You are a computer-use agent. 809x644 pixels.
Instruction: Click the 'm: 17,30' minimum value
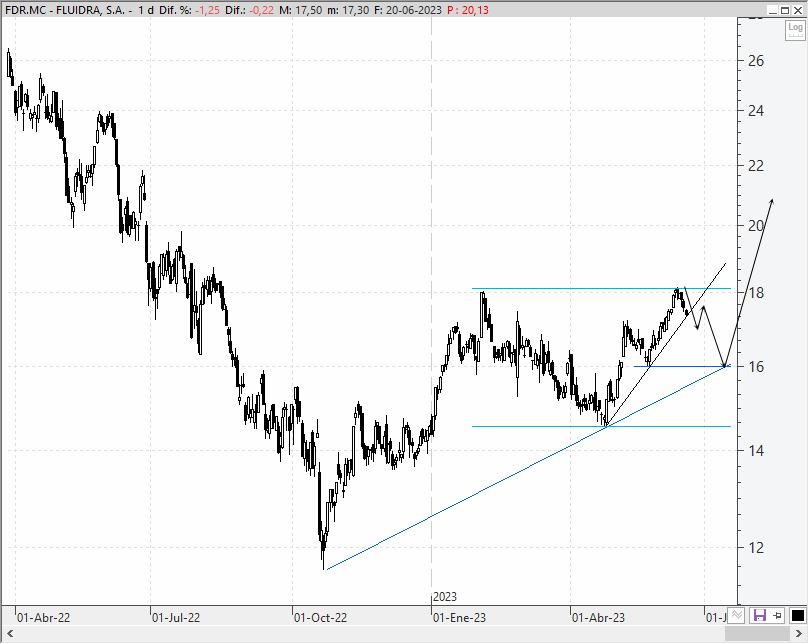348,10
